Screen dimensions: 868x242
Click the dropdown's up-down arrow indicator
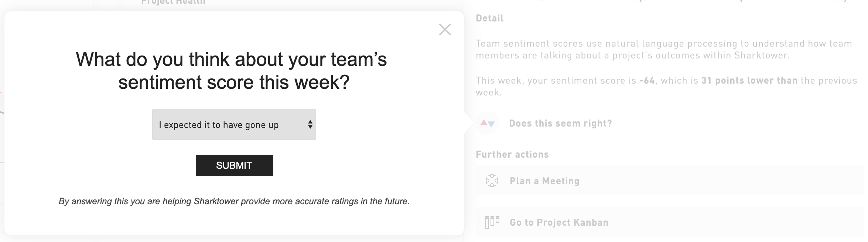coord(310,125)
